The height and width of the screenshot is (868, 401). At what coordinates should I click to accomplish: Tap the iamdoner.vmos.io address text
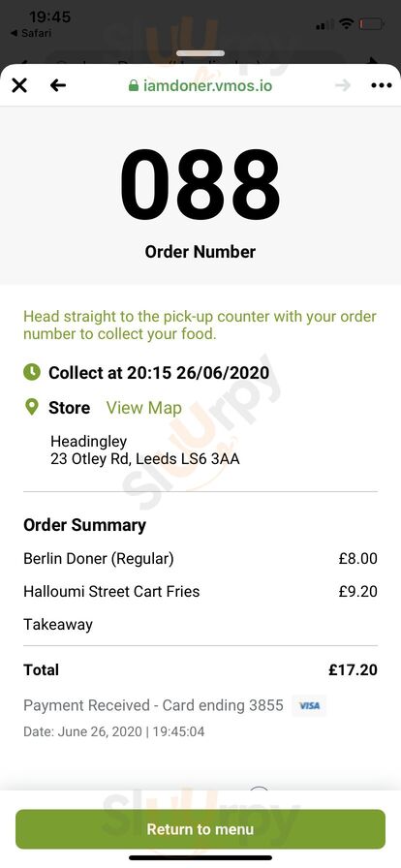click(207, 86)
